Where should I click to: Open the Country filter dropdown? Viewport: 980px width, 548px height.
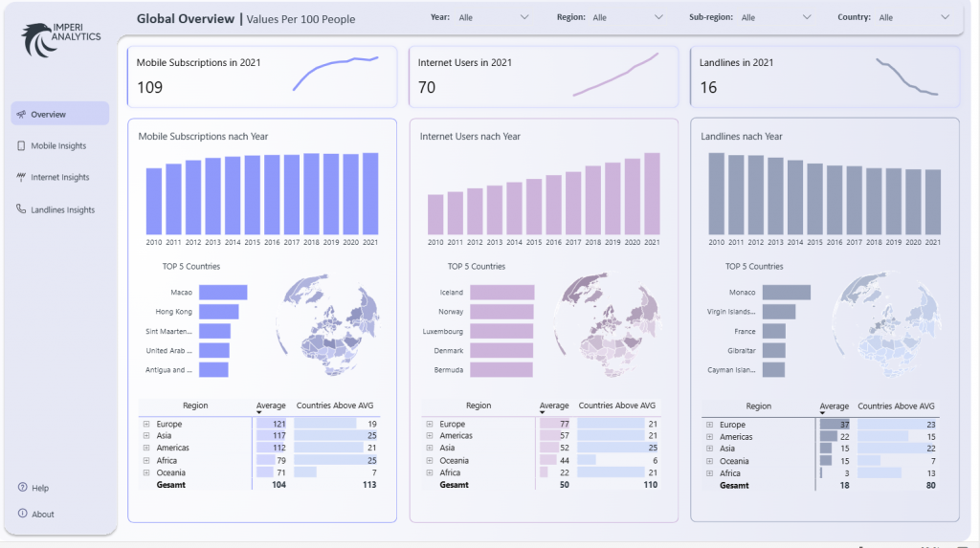coord(945,17)
